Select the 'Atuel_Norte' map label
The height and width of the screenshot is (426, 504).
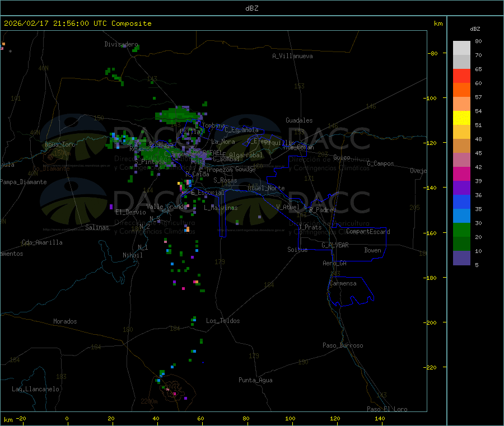point(266,188)
